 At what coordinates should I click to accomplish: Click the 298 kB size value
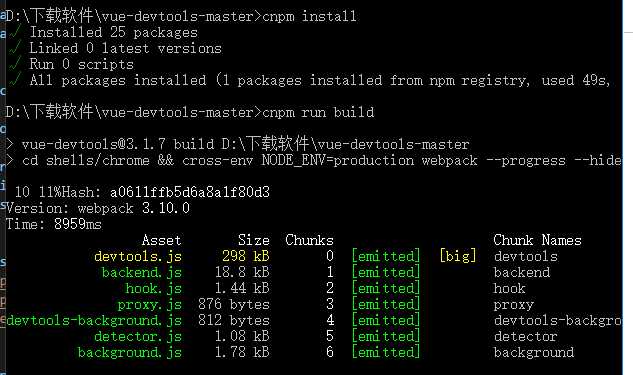tap(245, 256)
